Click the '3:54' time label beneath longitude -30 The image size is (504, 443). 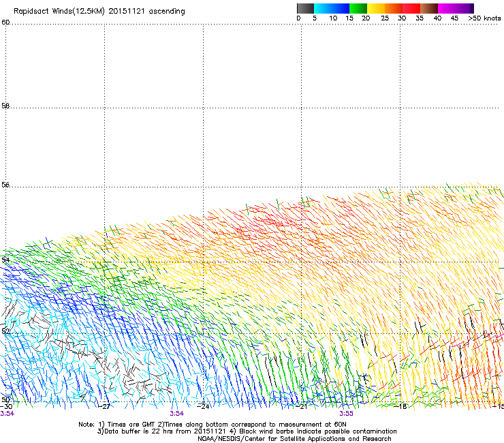point(7,414)
